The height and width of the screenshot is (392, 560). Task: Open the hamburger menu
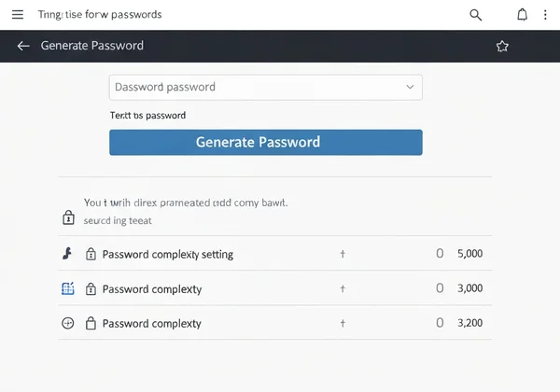tap(17, 15)
